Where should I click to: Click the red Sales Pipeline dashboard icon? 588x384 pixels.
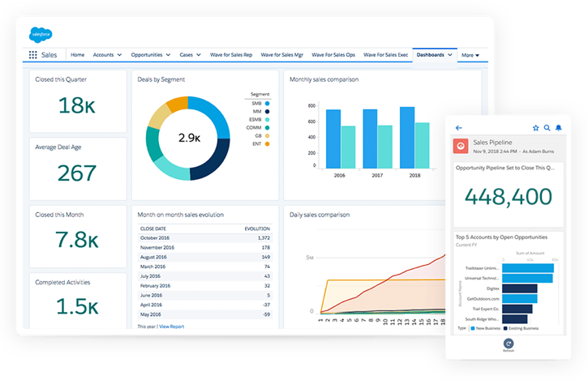[461, 146]
